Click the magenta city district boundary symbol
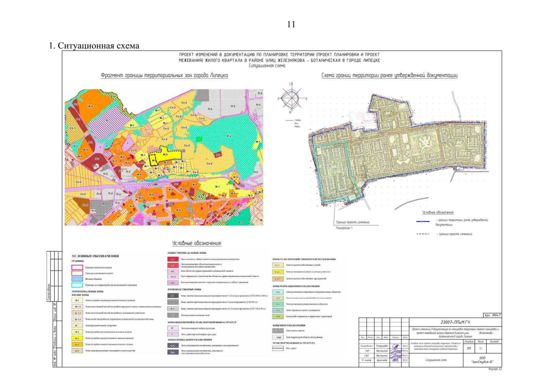This screenshot has width=555, height=392. (x=77, y=267)
